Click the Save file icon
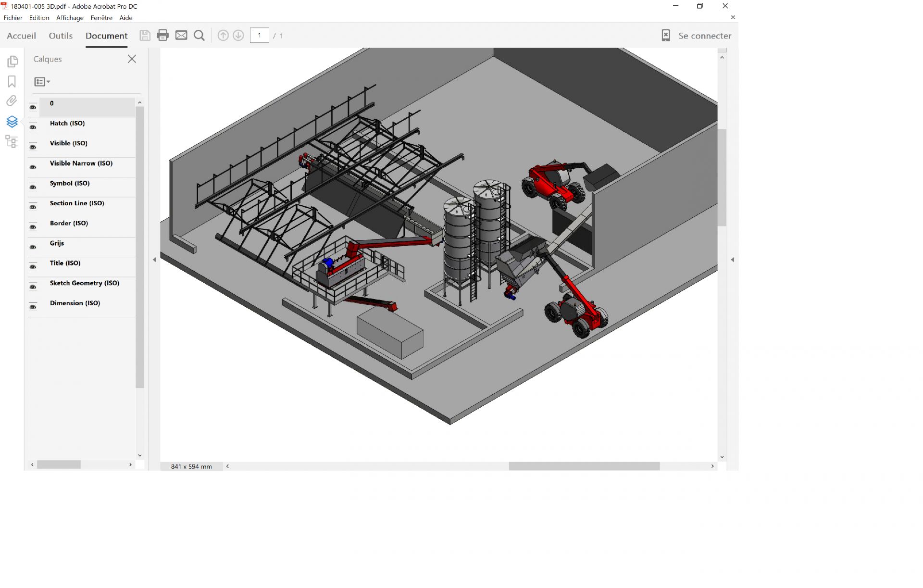This screenshot has height=588, width=923. coord(145,36)
